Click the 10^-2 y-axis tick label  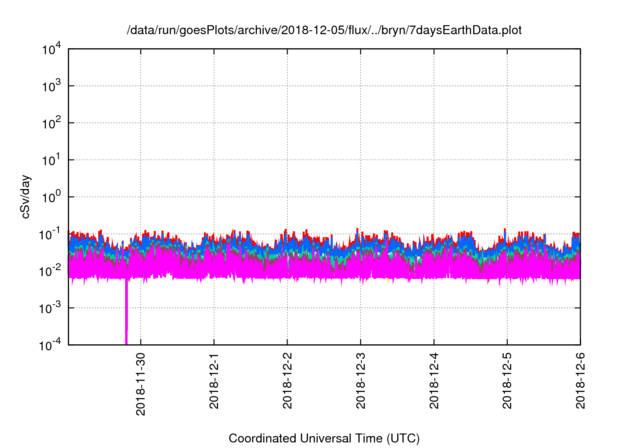[x=50, y=271]
